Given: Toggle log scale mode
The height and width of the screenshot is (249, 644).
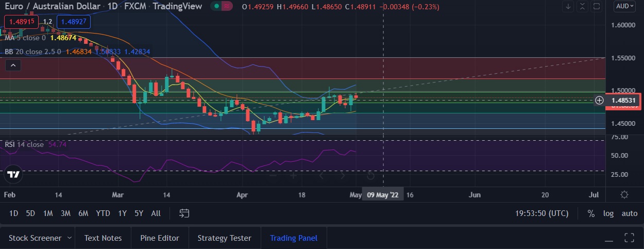Looking at the screenshot, I should (x=608, y=213).
